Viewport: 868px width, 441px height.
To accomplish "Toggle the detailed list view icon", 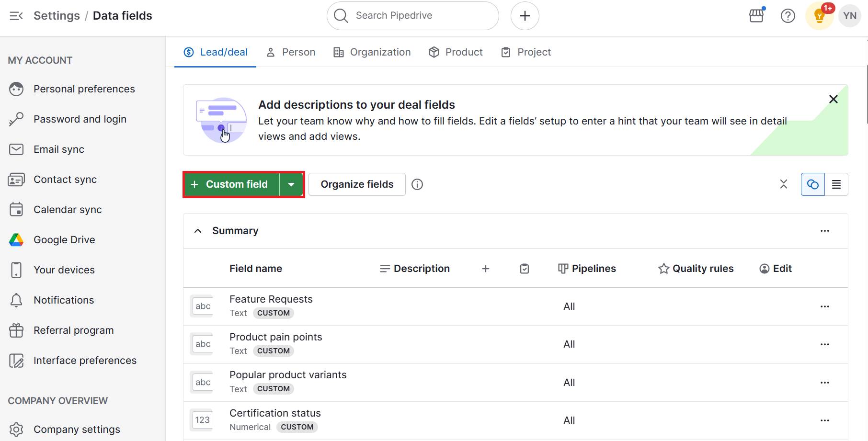I will pyautogui.click(x=836, y=184).
